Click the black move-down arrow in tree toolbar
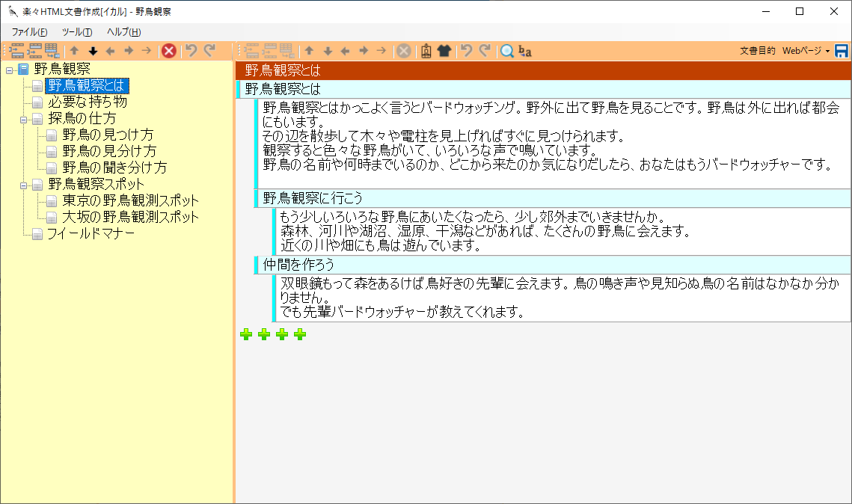This screenshot has height=504, width=852. [93, 51]
